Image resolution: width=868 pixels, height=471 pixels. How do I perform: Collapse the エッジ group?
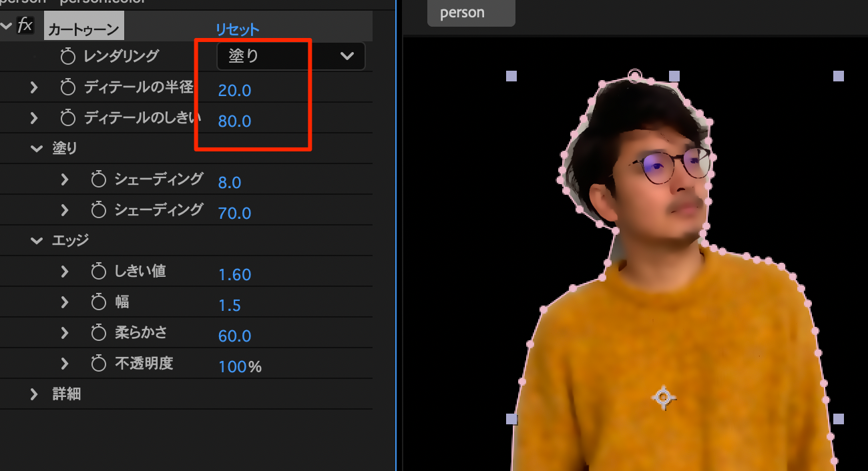37,241
